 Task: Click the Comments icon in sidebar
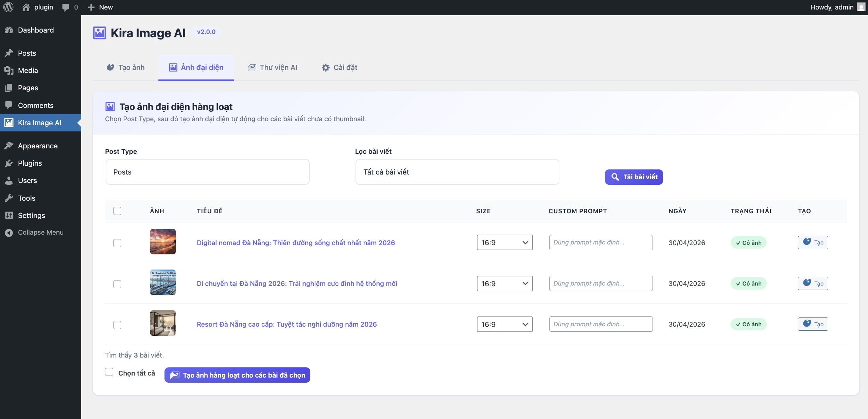[x=9, y=105]
